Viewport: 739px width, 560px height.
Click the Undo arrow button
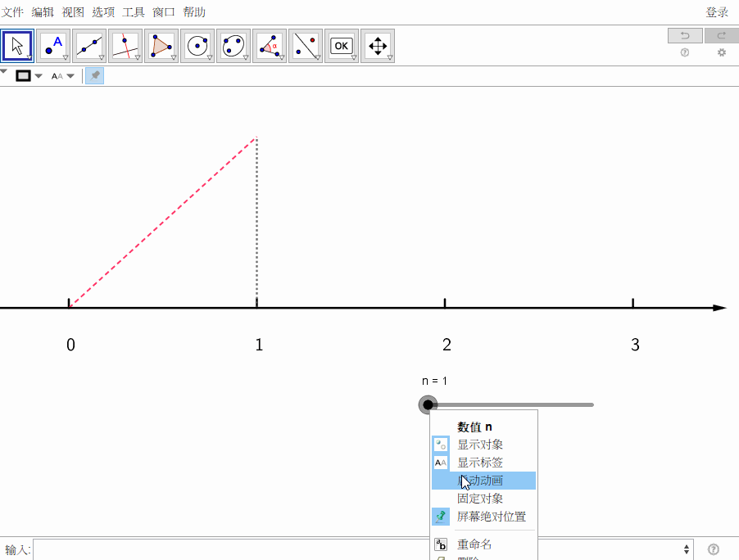point(685,36)
